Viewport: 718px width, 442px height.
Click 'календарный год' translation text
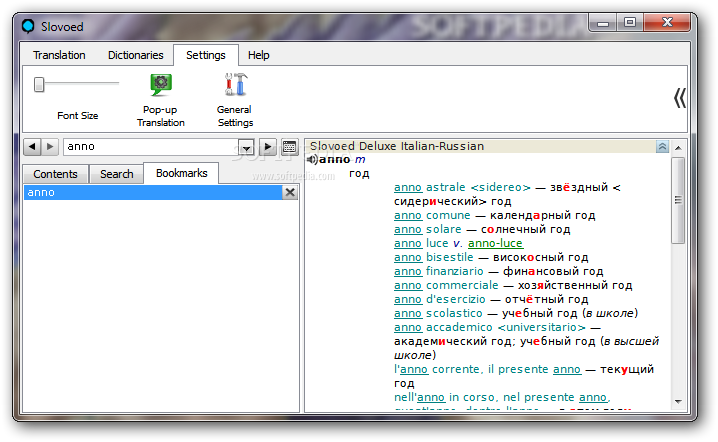coord(542,215)
